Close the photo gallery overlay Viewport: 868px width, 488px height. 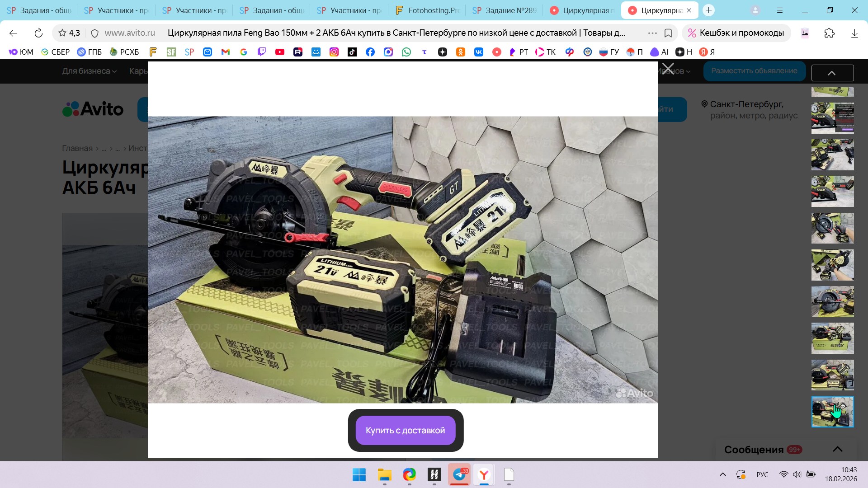pos(668,69)
